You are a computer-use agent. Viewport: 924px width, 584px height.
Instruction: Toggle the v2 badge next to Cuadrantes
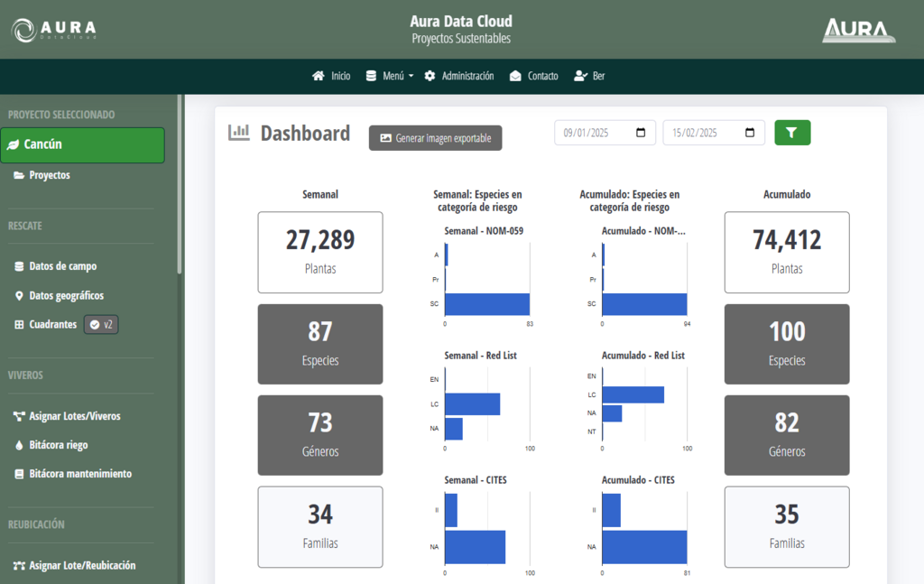pyautogui.click(x=101, y=324)
